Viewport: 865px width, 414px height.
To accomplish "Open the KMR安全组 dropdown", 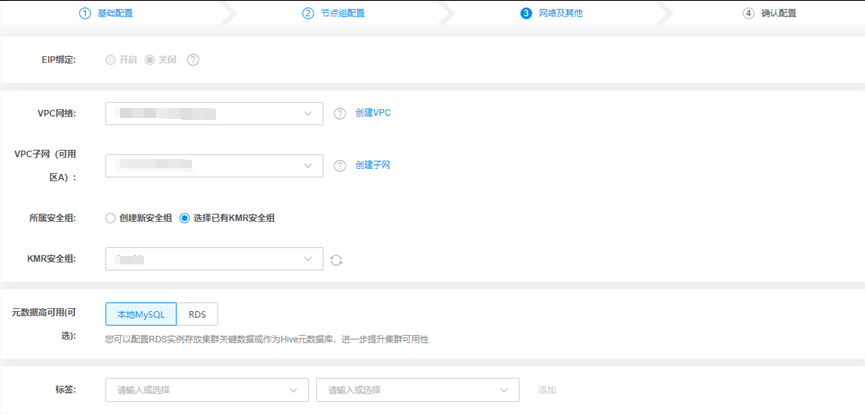I will [214, 259].
